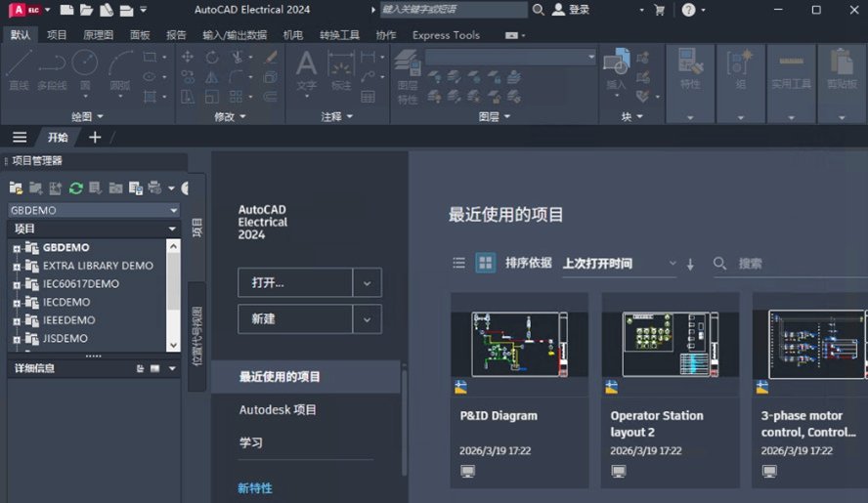868x503 pixels.
Task: Switch recent projects to list view
Action: point(458,263)
